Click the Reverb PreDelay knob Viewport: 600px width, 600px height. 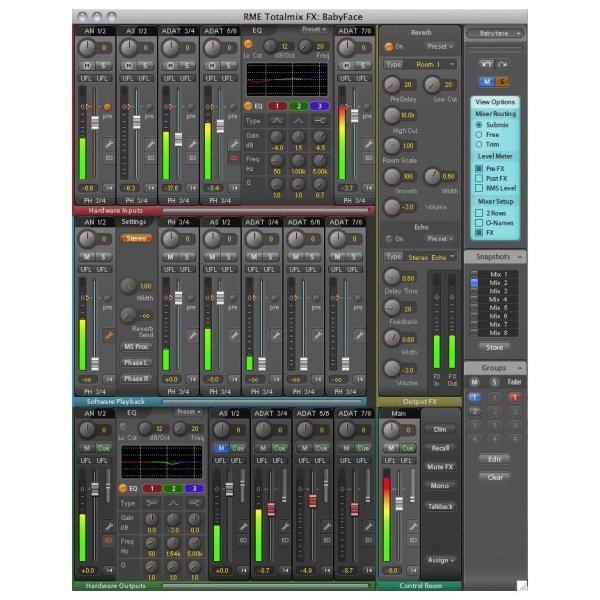[392, 85]
